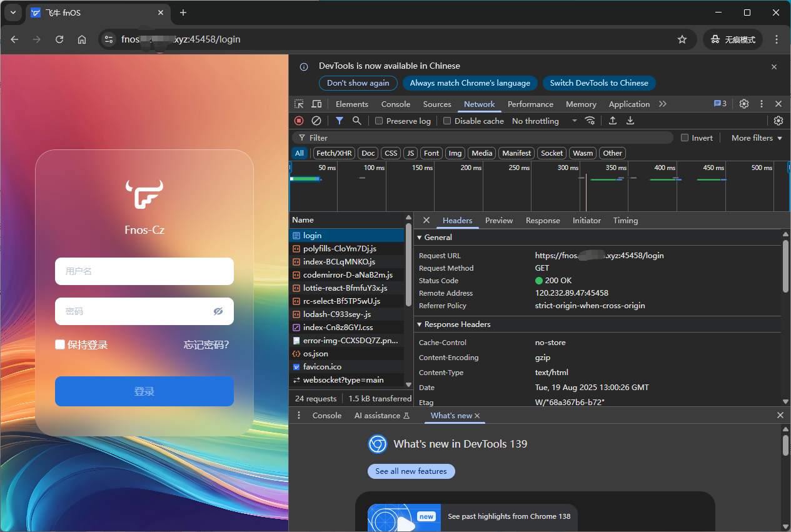Open the Timing tab of request

click(625, 221)
